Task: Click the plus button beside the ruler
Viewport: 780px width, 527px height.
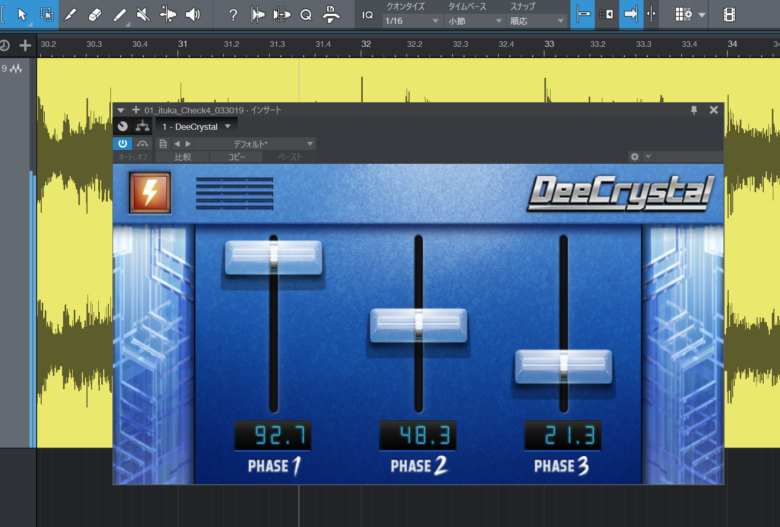Action: [25, 46]
